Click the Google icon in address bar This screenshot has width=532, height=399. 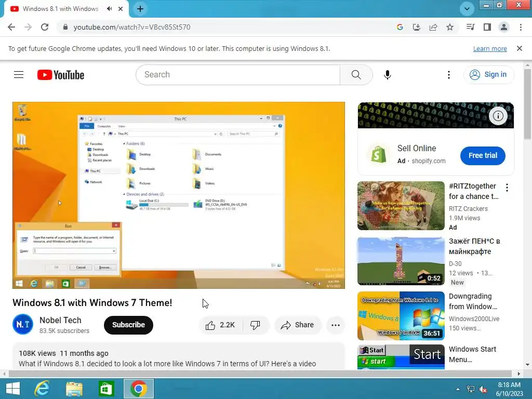click(400, 27)
